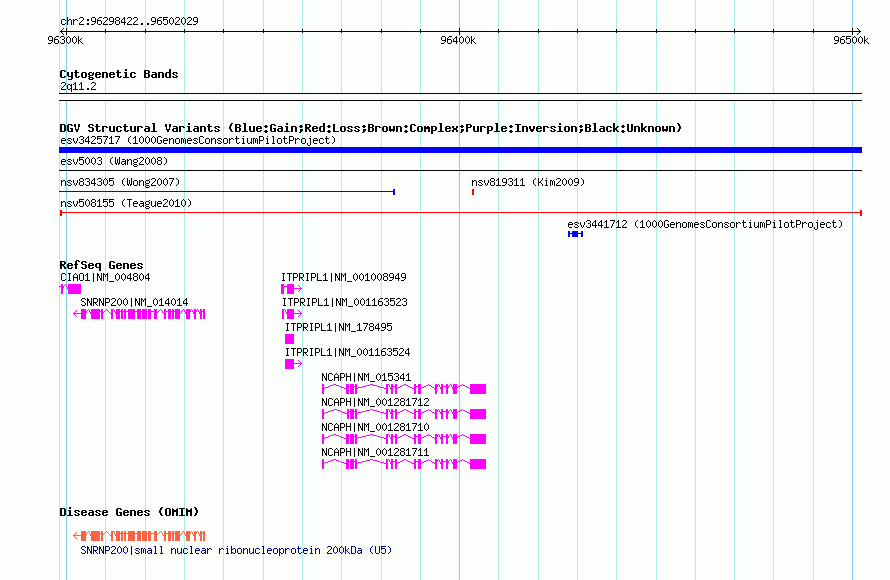Screen dimensions: 890x580
Task: Click the esv3441712 small blue gain glyph
Action: point(576,234)
